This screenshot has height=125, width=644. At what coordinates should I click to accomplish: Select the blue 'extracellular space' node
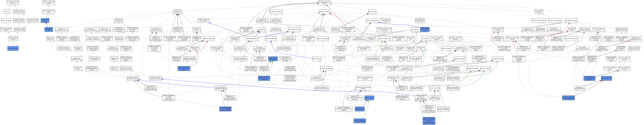click(49, 29)
